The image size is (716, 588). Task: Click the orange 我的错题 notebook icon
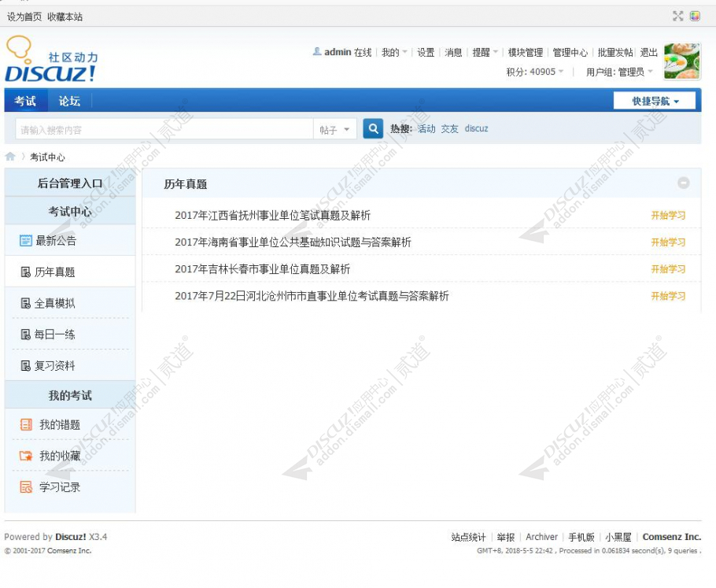(26, 424)
